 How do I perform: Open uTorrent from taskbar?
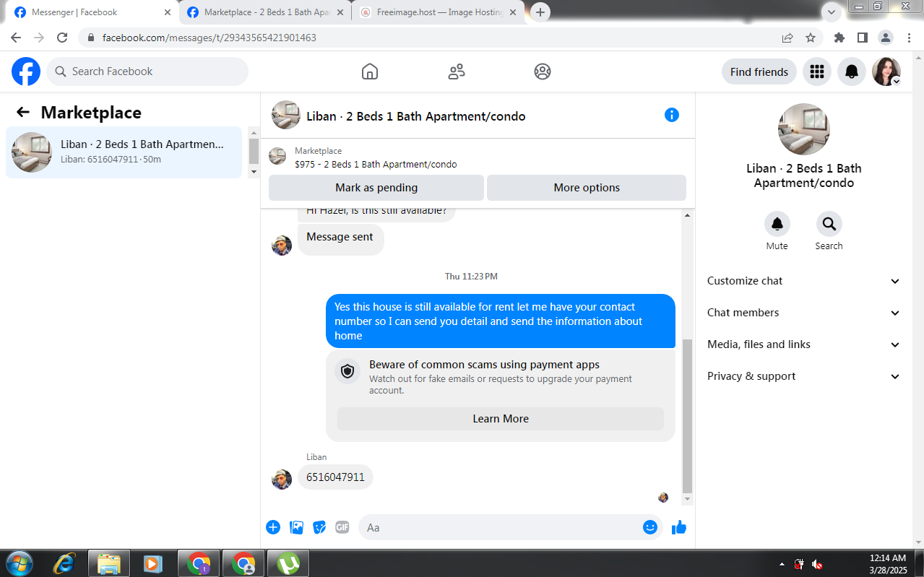pos(288,563)
